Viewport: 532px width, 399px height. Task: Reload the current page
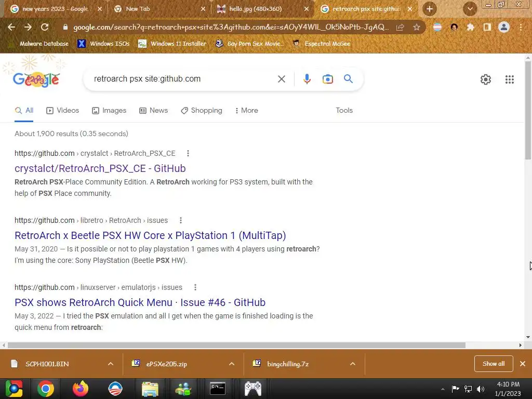(45, 27)
